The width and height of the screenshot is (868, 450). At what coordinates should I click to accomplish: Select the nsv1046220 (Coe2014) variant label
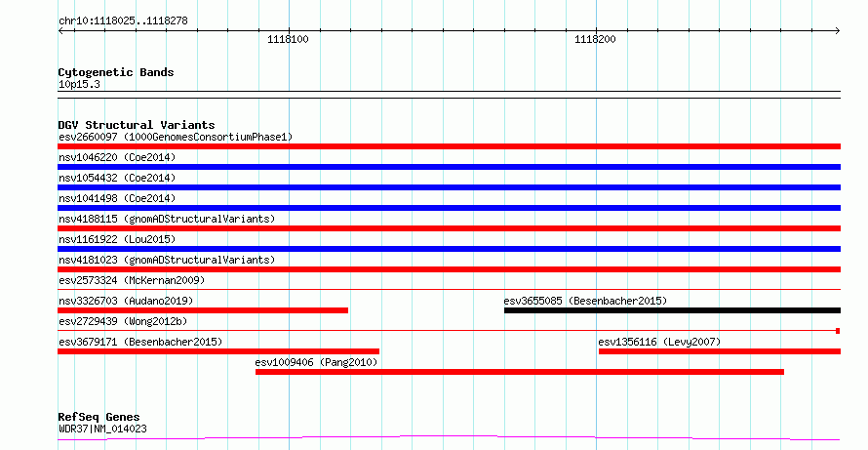click(117, 157)
